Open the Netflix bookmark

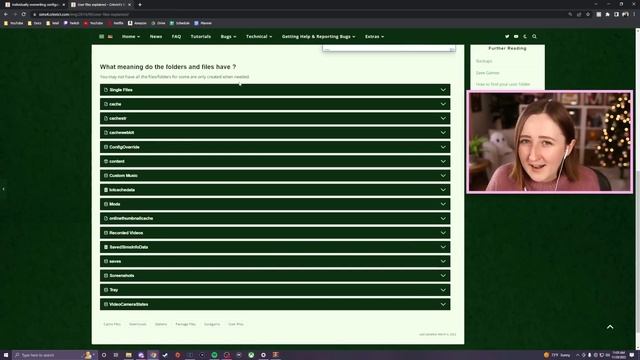(116, 23)
